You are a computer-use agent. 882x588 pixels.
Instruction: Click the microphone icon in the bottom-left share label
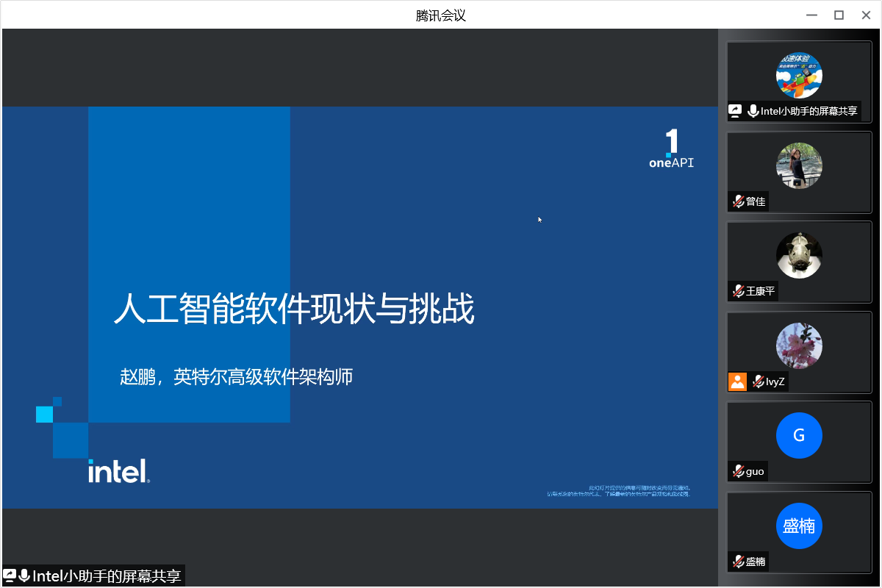[24, 576]
